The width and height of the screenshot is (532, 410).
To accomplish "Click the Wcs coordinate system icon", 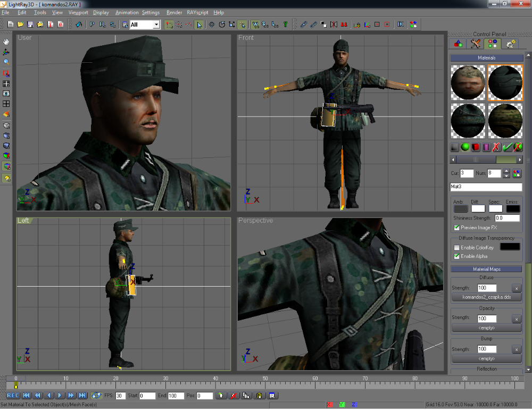I will tap(255, 24).
